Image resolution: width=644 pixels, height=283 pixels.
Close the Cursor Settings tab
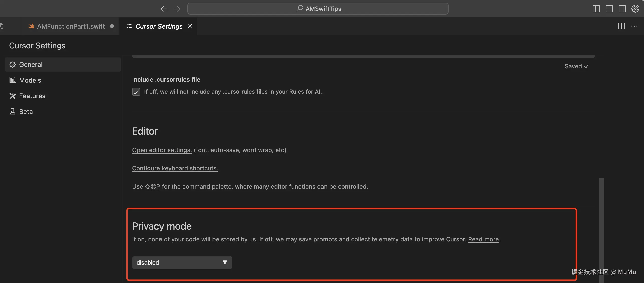(190, 26)
